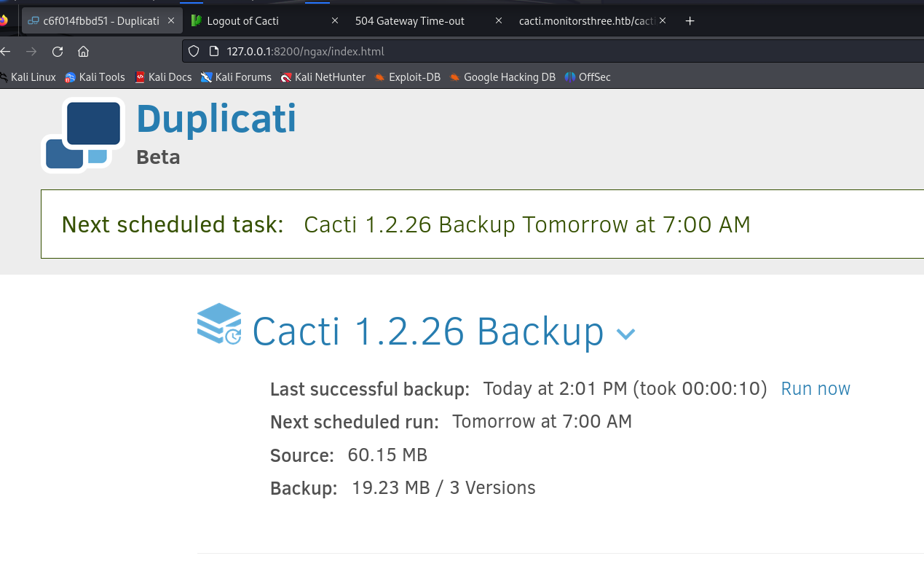The width and height of the screenshot is (924, 561).
Task: Click the Last successful backup time text
Action: (625, 389)
